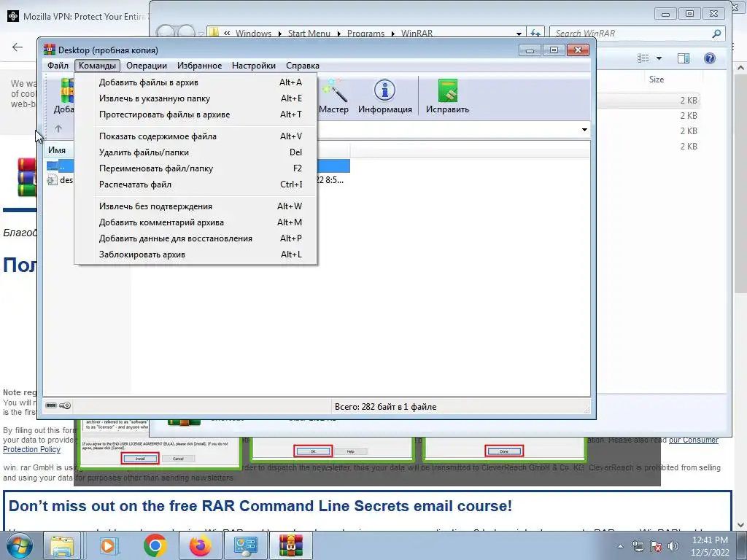Choose Извлечь без подтверждения

(196, 206)
